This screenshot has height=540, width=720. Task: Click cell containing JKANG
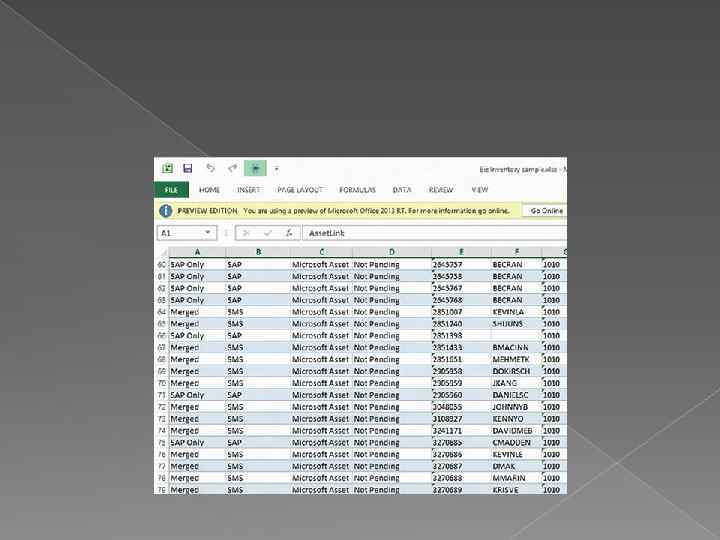click(x=517, y=383)
